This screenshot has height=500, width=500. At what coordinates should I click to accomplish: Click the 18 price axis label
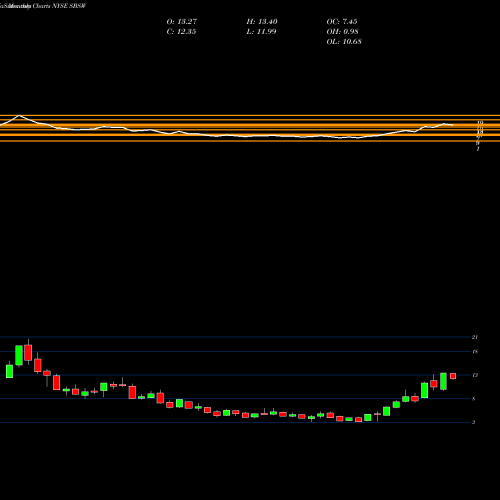(x=475, y=351)
